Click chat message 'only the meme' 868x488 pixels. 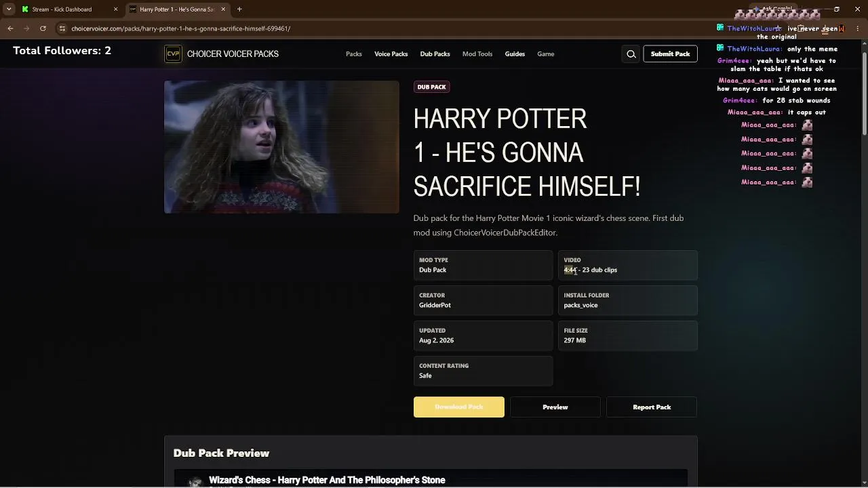click(812, 49)
